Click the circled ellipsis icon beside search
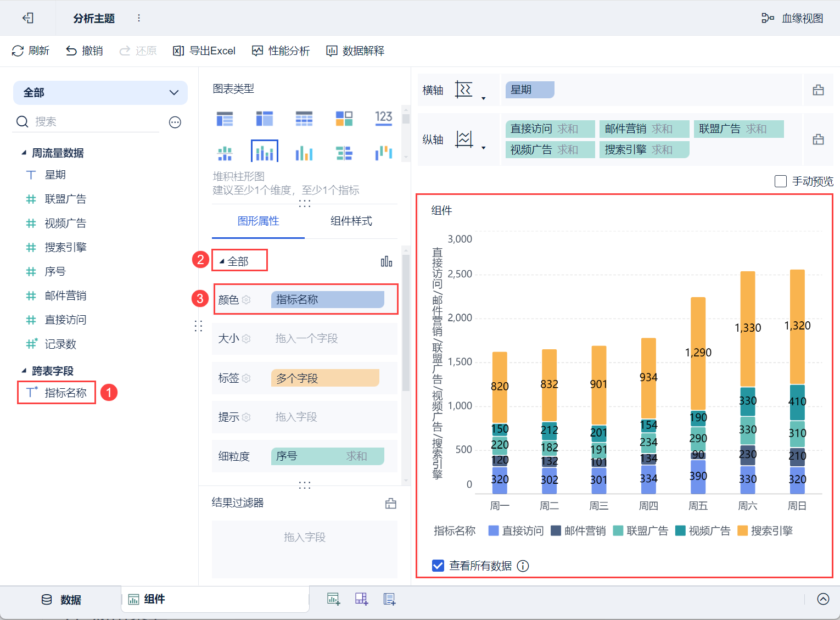840x620 pixels. tap(175, 122)
